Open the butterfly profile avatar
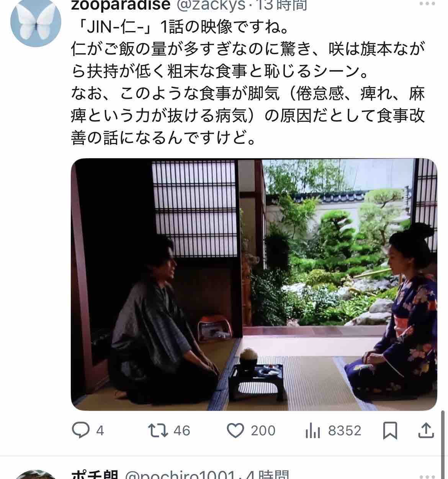 (x=36, y=23)
